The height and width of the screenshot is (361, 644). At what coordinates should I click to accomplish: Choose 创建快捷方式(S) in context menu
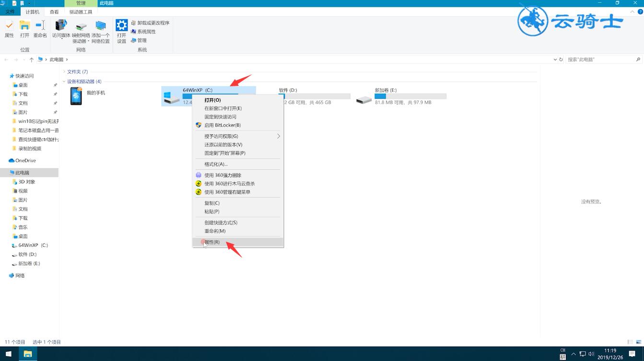pyautogui.click(x=238, y=222)
